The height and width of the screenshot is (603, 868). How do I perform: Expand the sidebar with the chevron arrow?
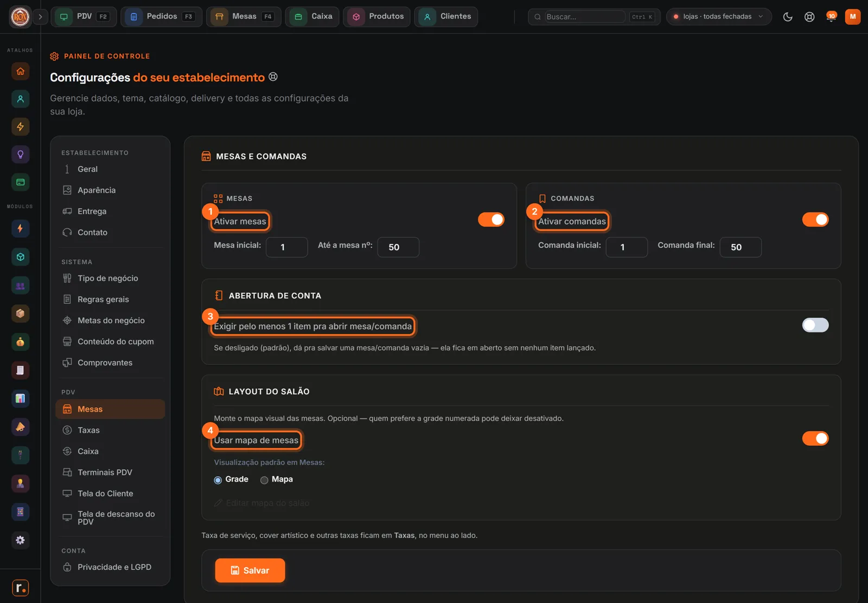coord(40,17)
